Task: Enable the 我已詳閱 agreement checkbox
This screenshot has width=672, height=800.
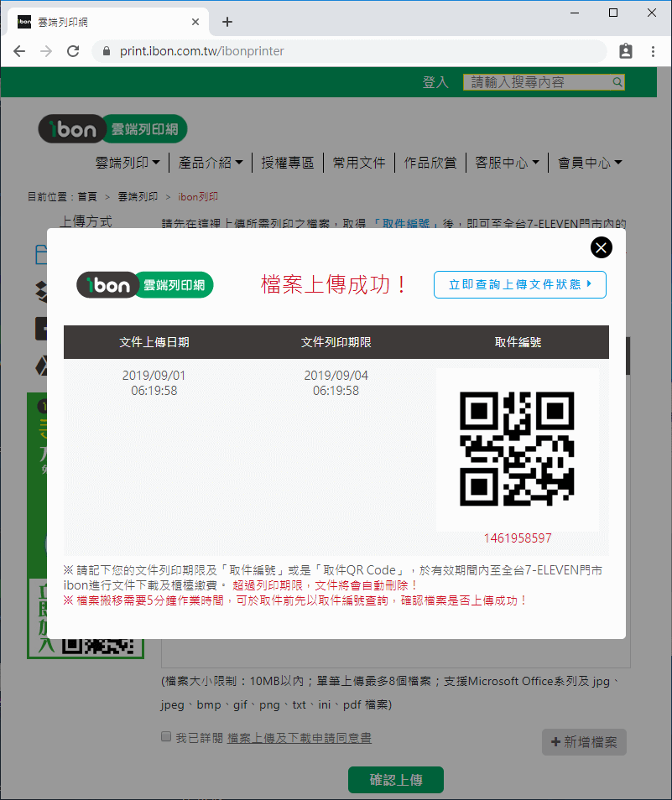Action: click(x=165, y=736)
